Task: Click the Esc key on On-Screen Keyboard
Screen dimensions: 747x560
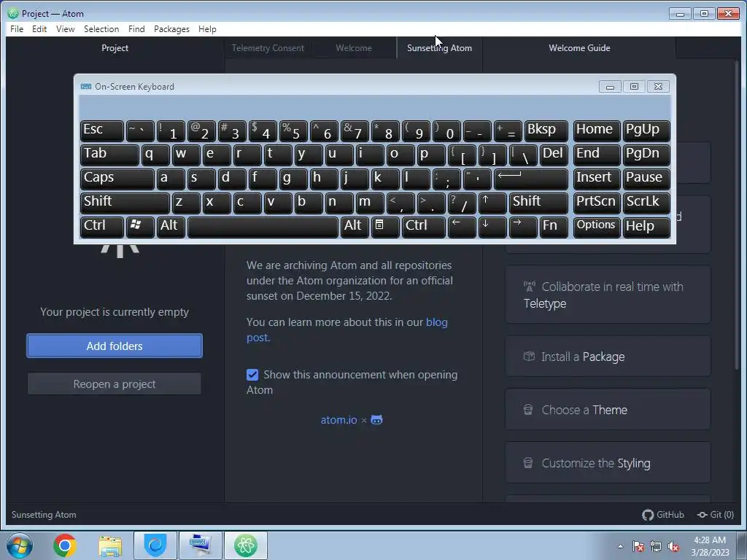Action: click(x=102, y=131)
